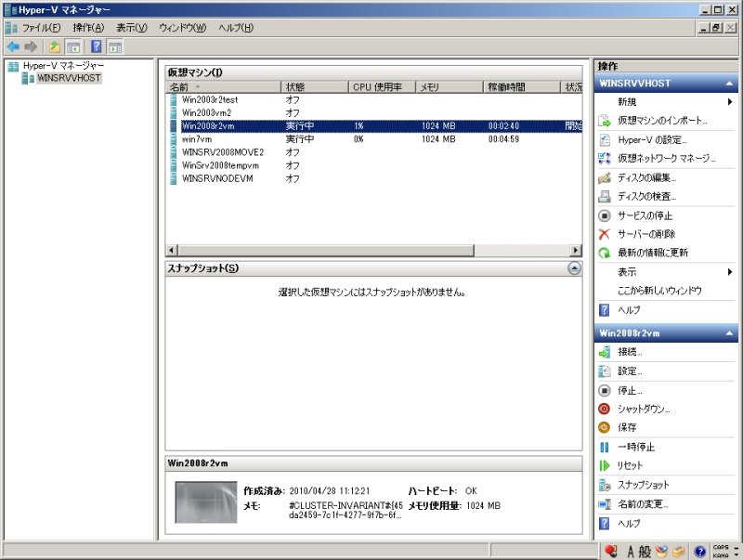Select Win2008r2vm virtual machine row
Image resolution: width=743 pixels, height=560 pixels.
pos(374,126)
